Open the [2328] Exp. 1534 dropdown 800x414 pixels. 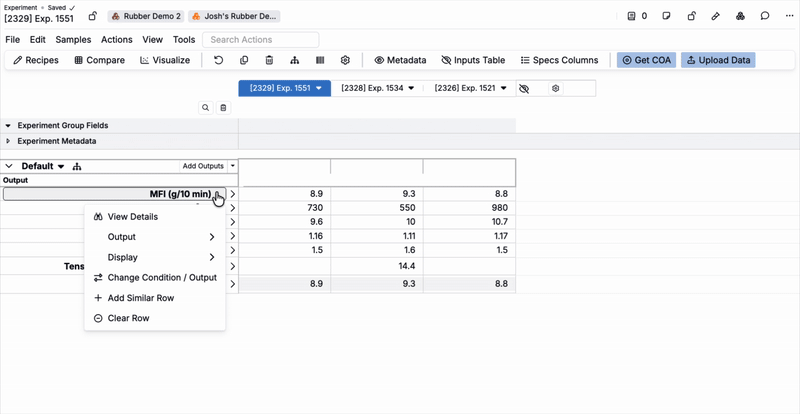coord(376,89)
